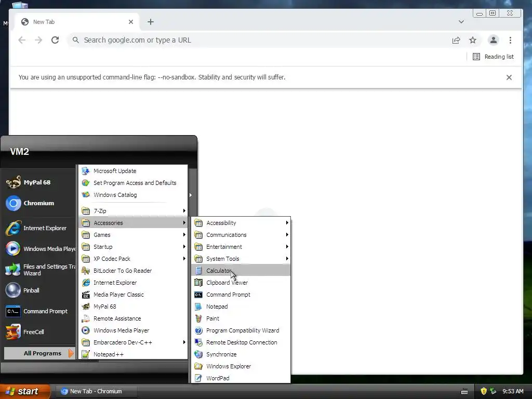Click Windows Media Player icon in All Programs list
The height and width of the screenshot is (399, 532).
[x=86, y=330]
